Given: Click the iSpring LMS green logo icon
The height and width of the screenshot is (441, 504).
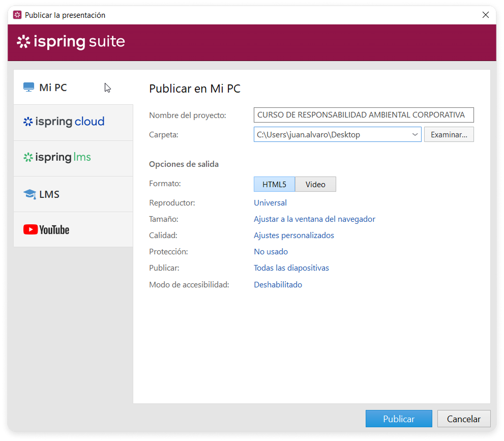Looking at the screenshot, I should click(x=28, y=158).
